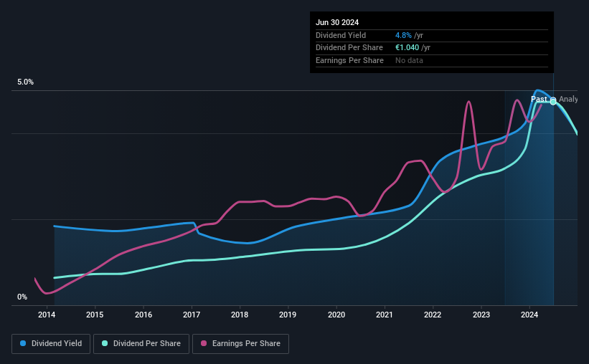Toggle the Dividend Yield legend series
Image resolution: width=589 pixels, height=364 pixels.
click(51, 344)
